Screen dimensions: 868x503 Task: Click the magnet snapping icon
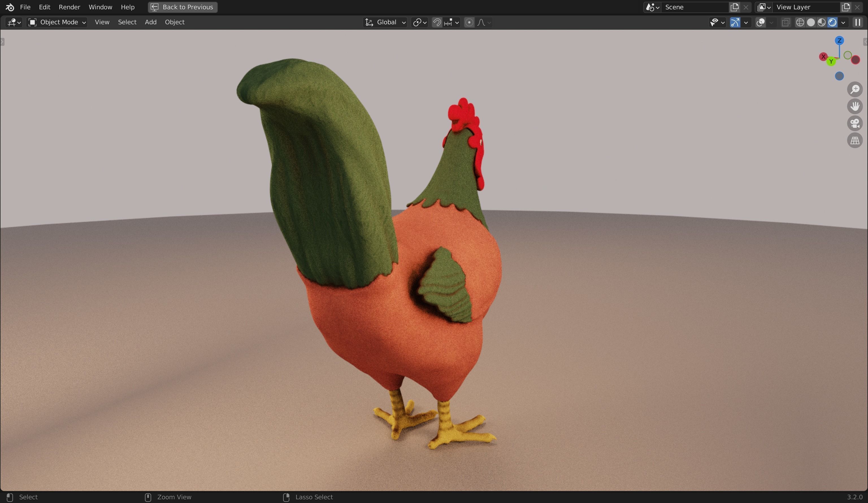(437, 22)
